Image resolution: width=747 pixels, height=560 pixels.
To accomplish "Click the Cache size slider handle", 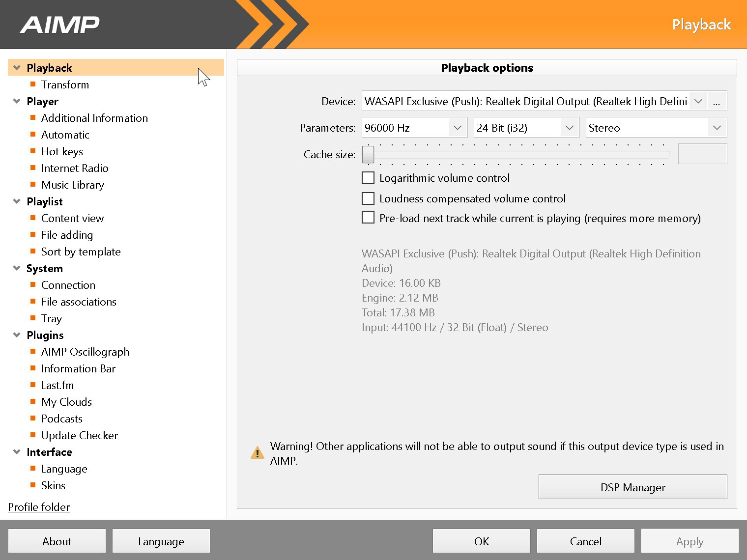I will 368,154.
